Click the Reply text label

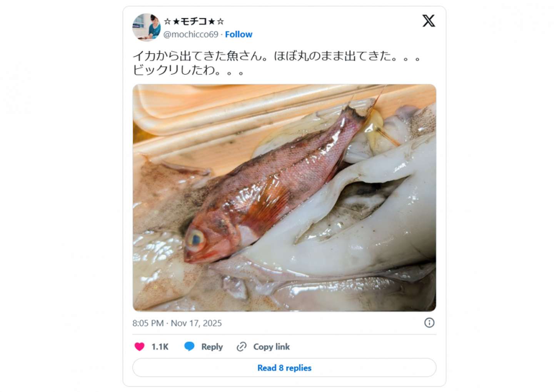pos(212,347)
